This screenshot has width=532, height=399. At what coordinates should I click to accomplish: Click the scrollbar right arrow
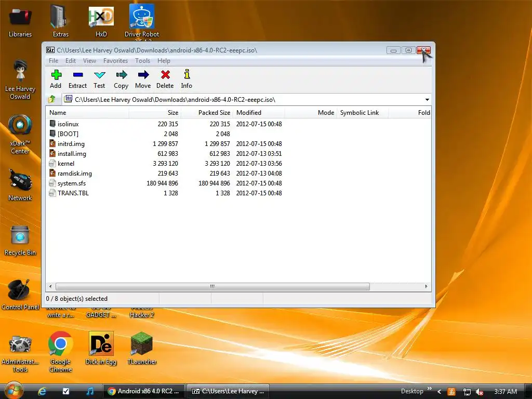[x=426, y=286]
